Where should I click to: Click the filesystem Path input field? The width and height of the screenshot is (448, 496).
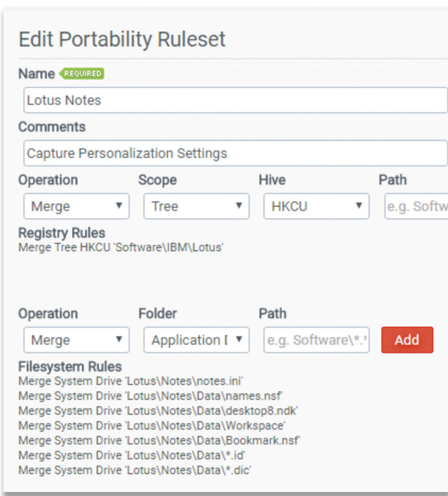[316, 340]
